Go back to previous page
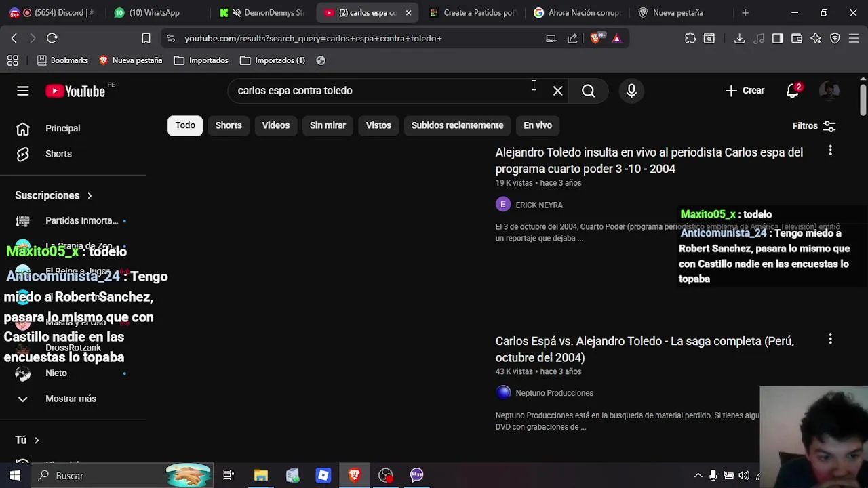Viewport: 868px width, 488px height. (x=14, y=38)
